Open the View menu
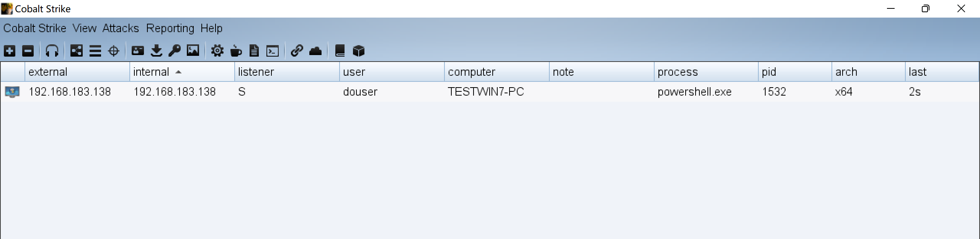Image resolution: width=980 pixels, height=239 pixels. tap(85, 28)
